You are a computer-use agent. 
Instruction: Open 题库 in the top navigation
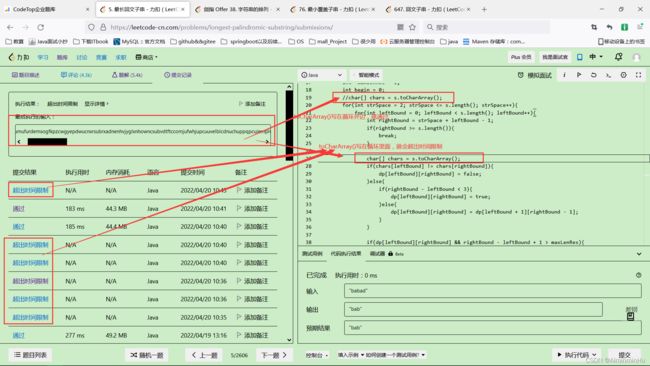(62, 57)
